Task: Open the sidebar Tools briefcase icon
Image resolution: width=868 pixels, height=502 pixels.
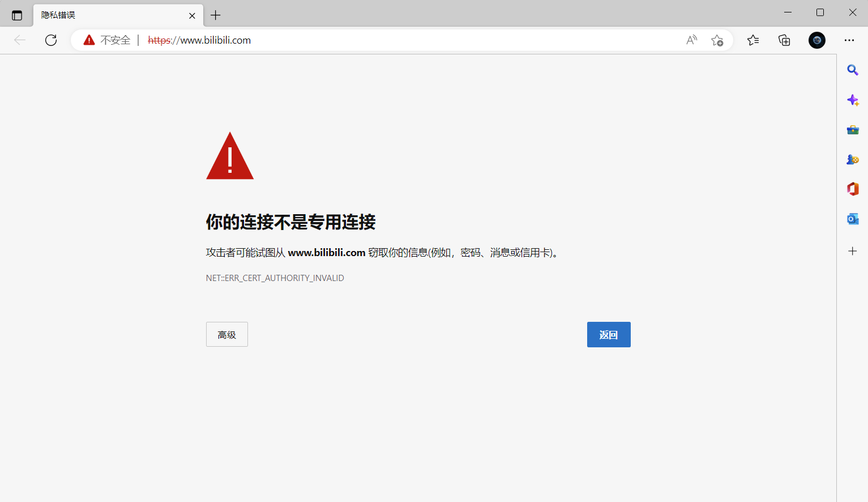Action: 852,130
